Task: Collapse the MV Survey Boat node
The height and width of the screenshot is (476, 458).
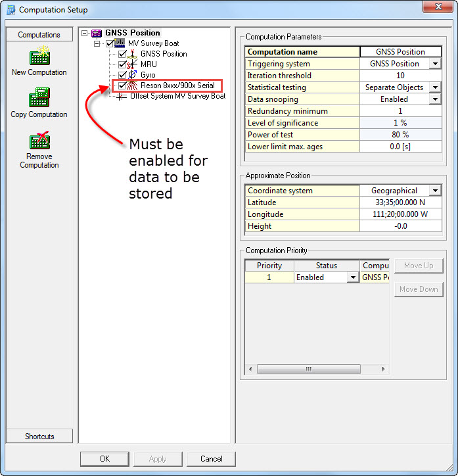Action: tap(97, 43)
